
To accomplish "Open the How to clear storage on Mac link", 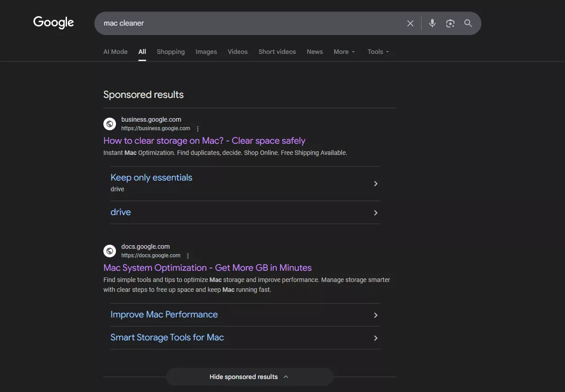I will pos(204,141).
